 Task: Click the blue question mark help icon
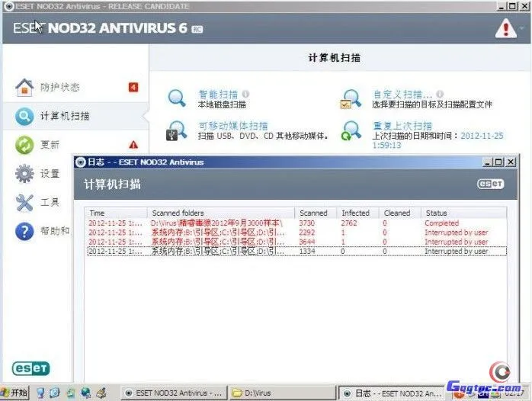pos(24,231)
